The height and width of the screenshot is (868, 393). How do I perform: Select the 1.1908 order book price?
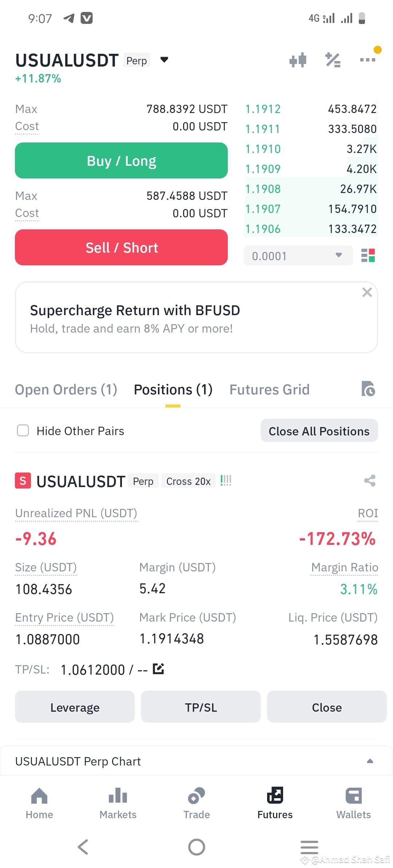pyautogui.click(x=263, y=189)
